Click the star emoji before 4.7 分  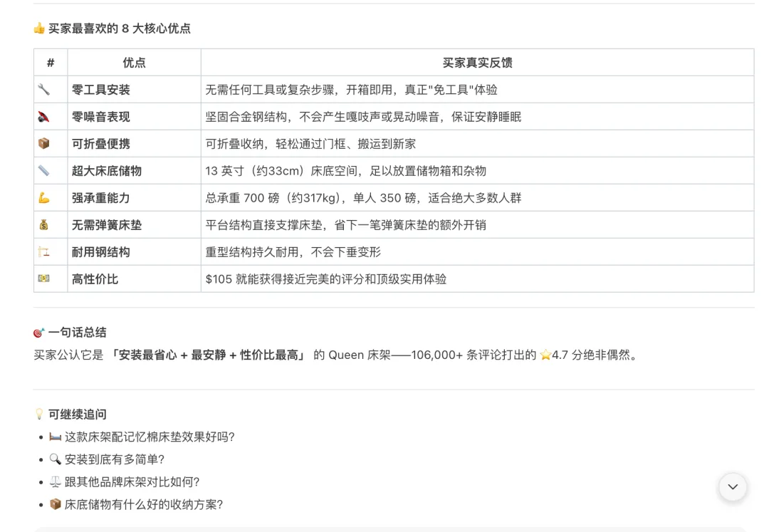point(545,355)
